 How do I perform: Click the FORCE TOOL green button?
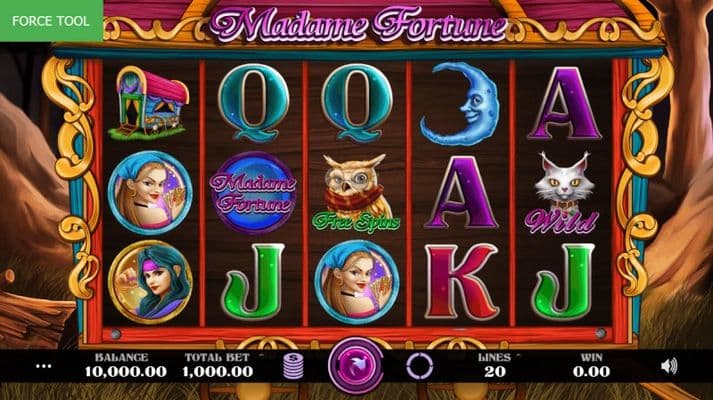pyautogui.click(x=51, y=21)
